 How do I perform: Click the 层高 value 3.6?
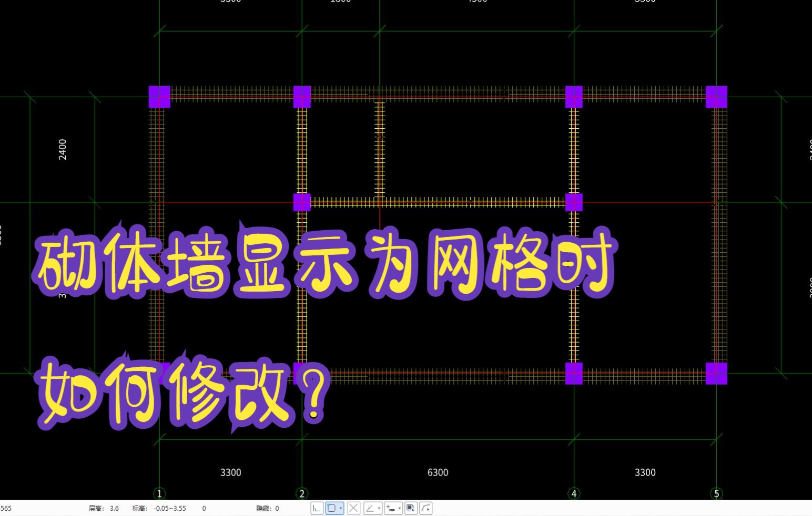click(114, 508)
